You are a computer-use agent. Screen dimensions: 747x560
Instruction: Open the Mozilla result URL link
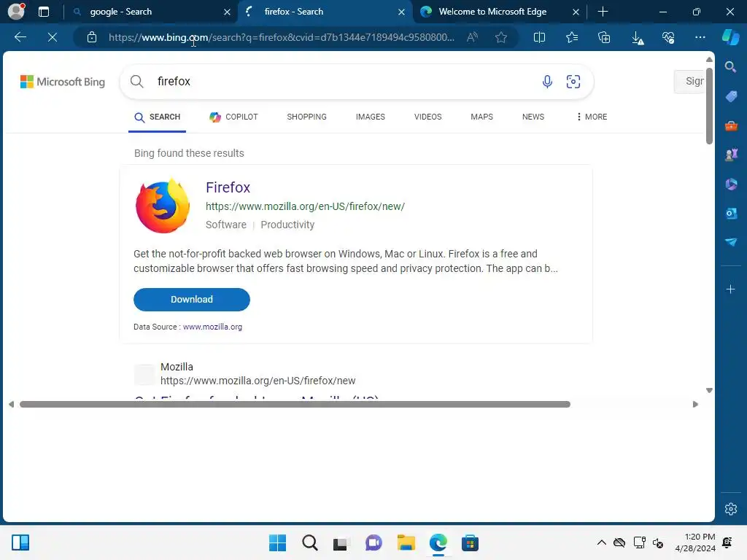coord(258,381)
